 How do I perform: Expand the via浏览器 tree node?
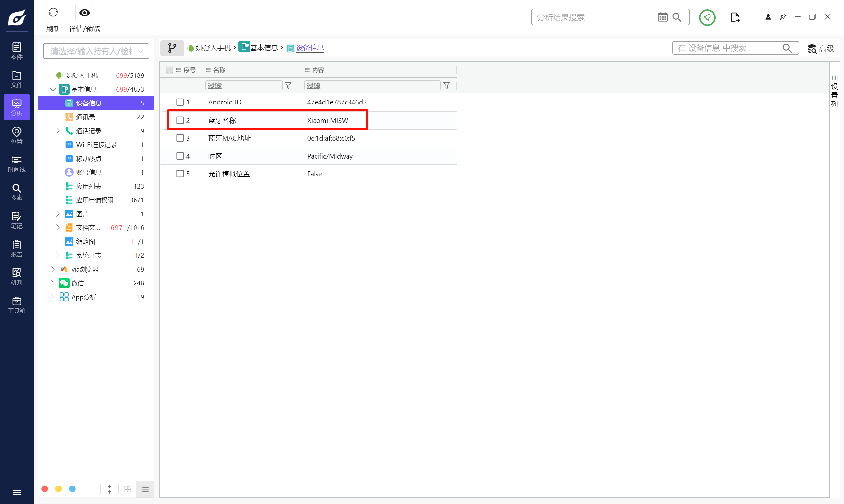[x=53, y=269]
